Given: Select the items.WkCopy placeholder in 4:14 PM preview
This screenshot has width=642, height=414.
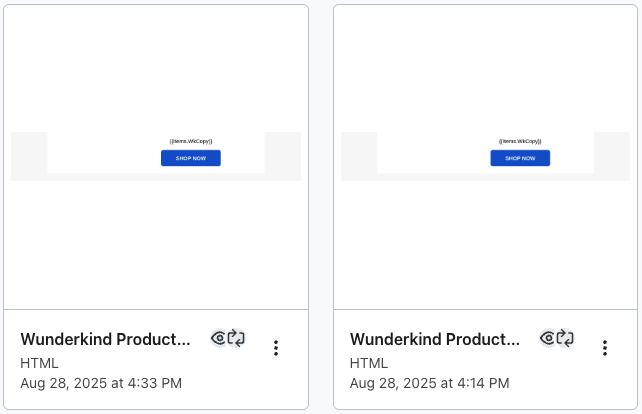Looking at the screenshot, I should pos(520,141).
